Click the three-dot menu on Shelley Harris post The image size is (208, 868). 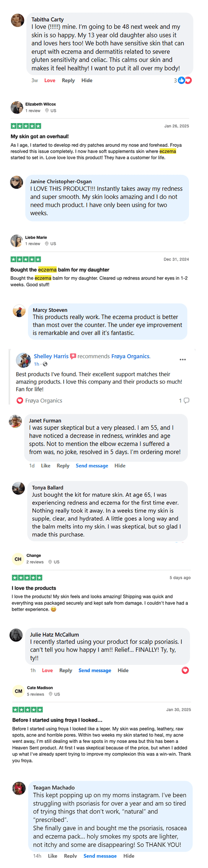[x=183, y=360]
